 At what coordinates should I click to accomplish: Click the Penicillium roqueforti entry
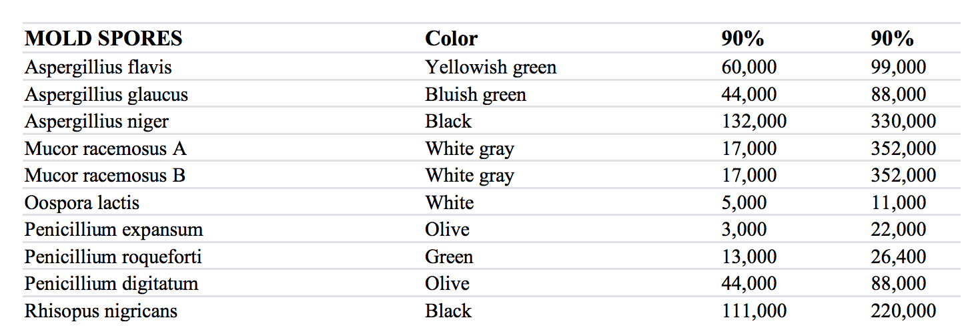tap(113, 257)
